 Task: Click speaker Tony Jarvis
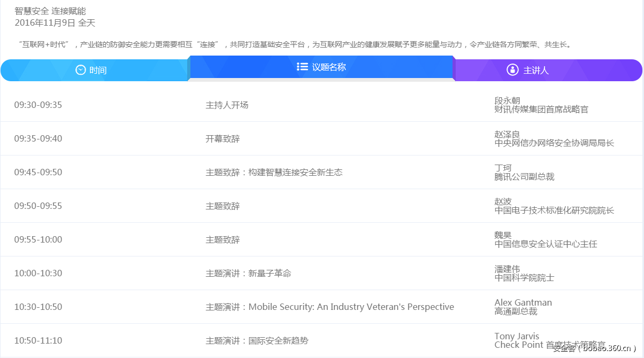[x=517, y=336]
